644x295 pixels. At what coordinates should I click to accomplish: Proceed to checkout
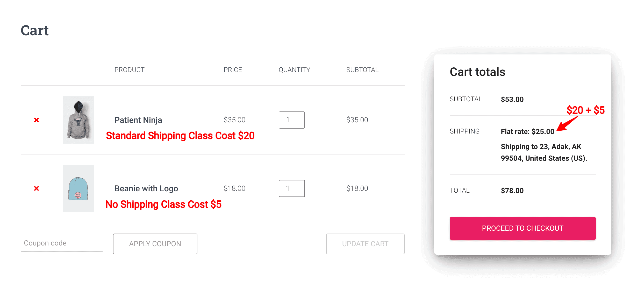pyautogui.click(x=522, y=228)
